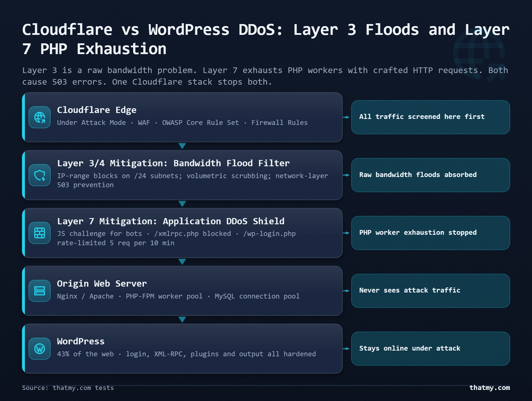Click 'PHP worker exhaustion stopped' box
532x401 pixels.
[430, 233]
